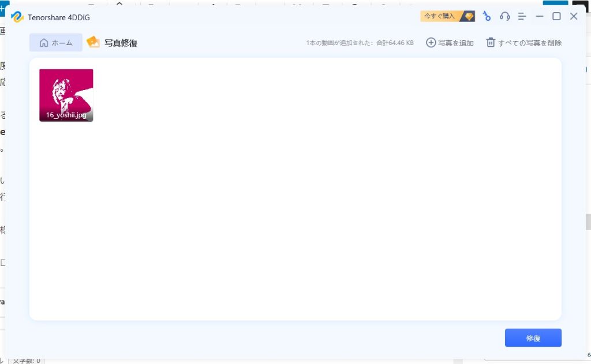Go to ホーム (Home) tab
Image resolution: width=591 pixels, height=364 pixels.
56,43
